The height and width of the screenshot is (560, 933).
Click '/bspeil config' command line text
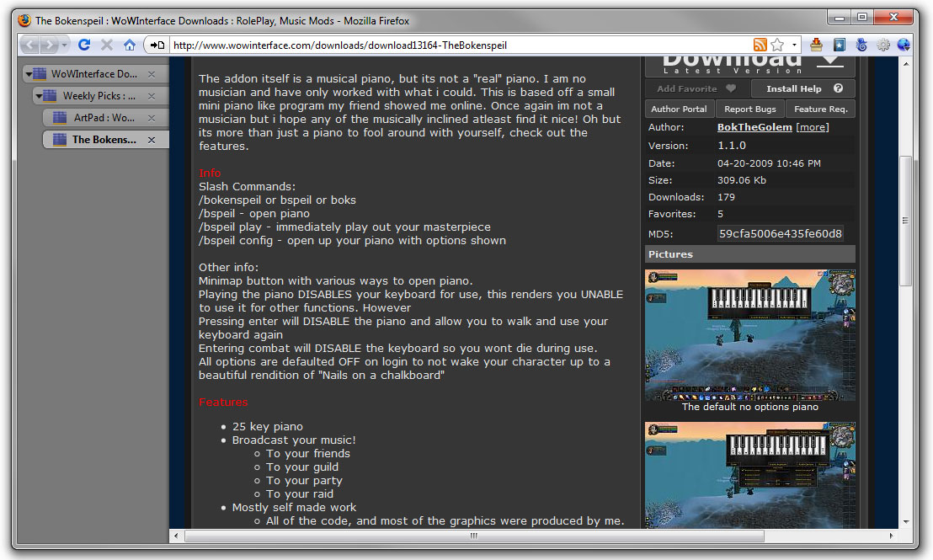(352, 241)
